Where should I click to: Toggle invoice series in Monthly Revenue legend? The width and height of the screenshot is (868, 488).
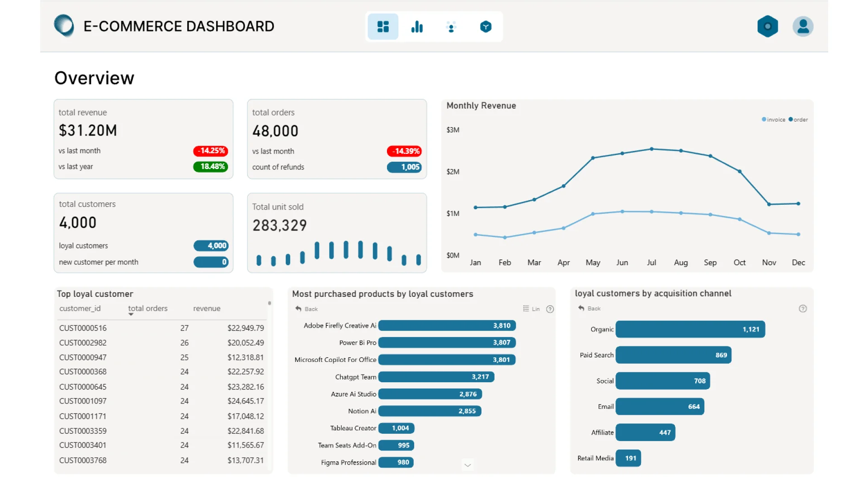pos(773,120)
